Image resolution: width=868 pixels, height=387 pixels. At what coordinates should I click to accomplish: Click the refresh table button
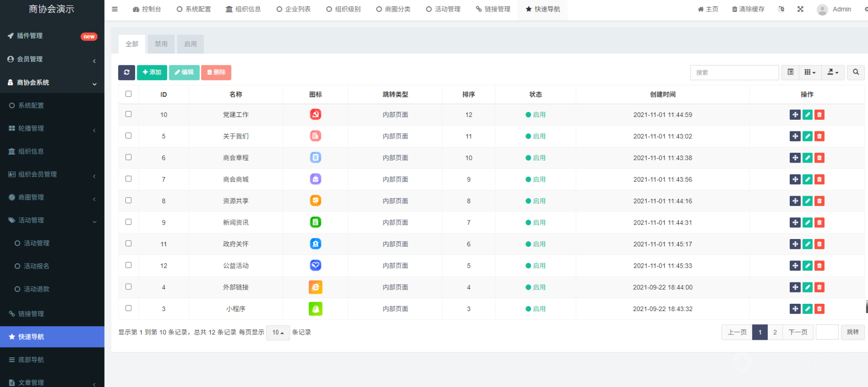[x=126, y=73]
